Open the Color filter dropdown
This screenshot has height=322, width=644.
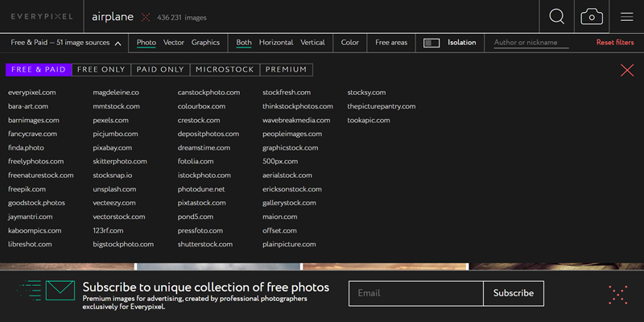coord(350,43)
